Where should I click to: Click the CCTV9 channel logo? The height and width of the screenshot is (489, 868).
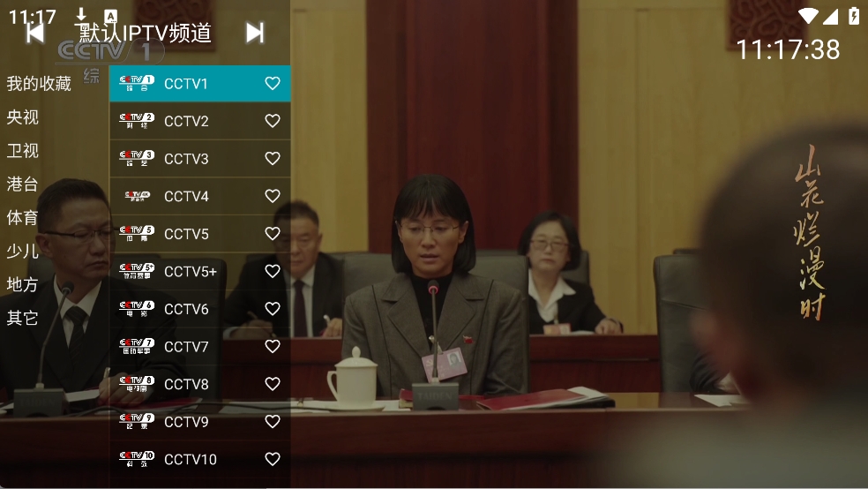click(137, 421)
